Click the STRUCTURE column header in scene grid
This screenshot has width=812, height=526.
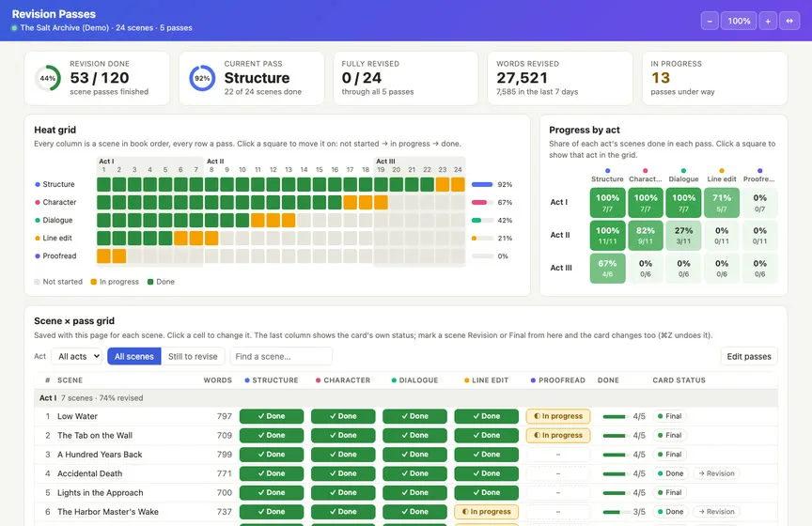point(272,380)
